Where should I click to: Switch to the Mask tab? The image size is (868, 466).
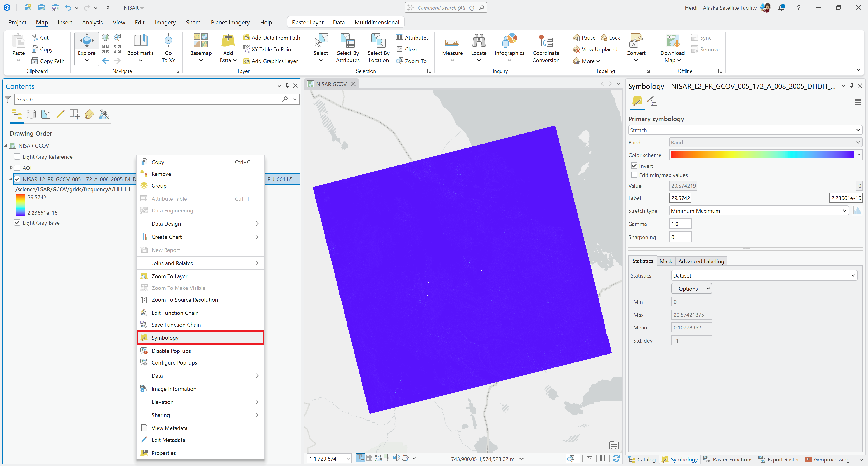click(666, 261)
